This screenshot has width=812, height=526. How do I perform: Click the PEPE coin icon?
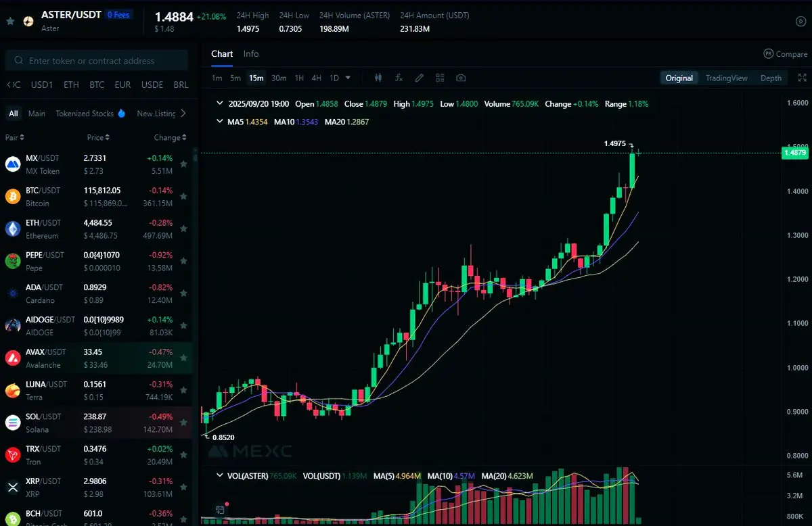[x=13, y=261]
